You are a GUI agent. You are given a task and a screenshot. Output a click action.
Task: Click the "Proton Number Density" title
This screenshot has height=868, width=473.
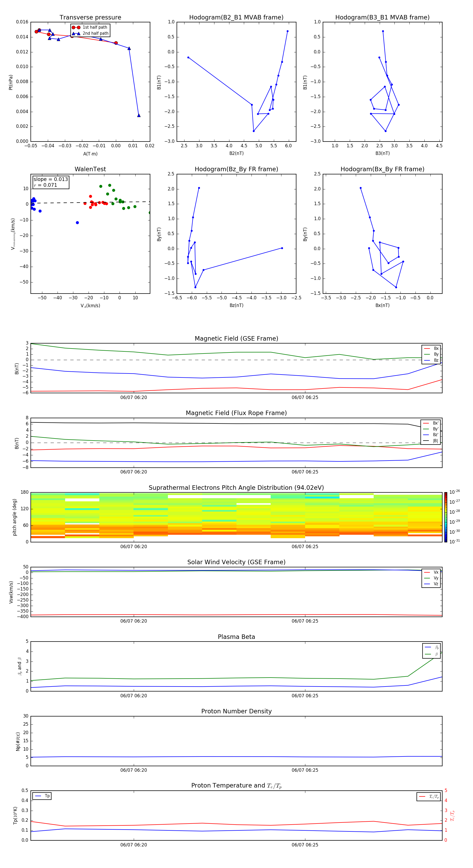(x=236, y=711)
